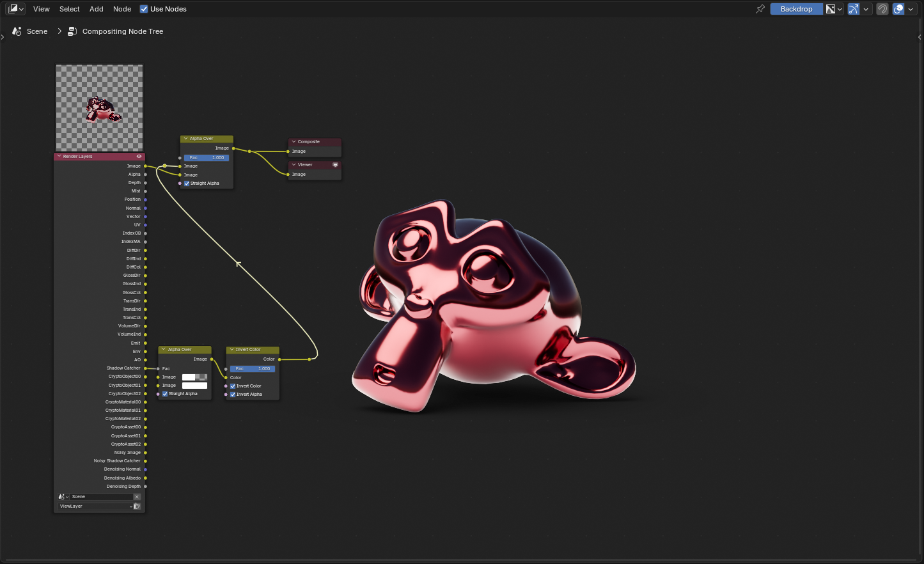Image resolution: width=924 pixels, height=564 pixels.
Task: Click the Scene breadcrumb icon
Action: coord(17,31)
